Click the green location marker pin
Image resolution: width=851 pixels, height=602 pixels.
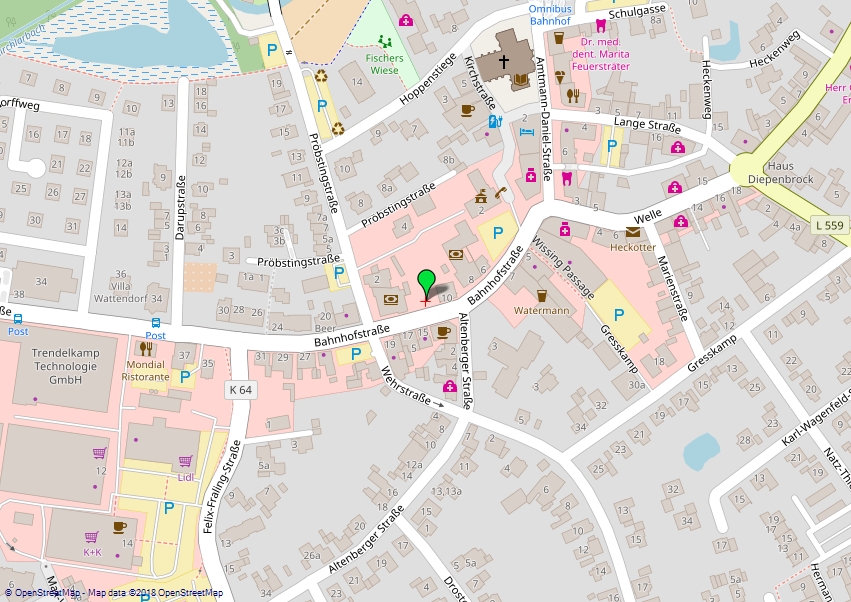tap(426, 284)
